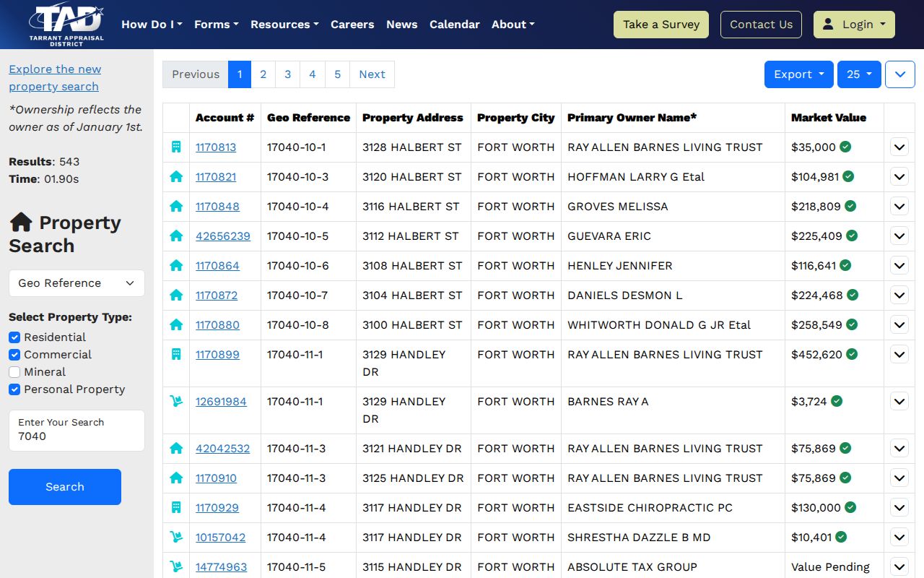Expand row details for 3128 HALBERT ST
924x578 pixels.
coord(899,147)
